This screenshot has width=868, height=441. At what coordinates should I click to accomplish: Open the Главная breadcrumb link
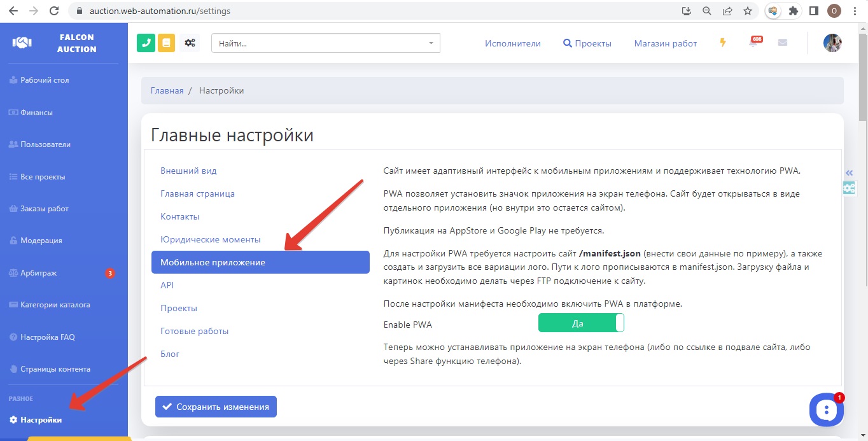pyautogui.click(x=167, y=90)
